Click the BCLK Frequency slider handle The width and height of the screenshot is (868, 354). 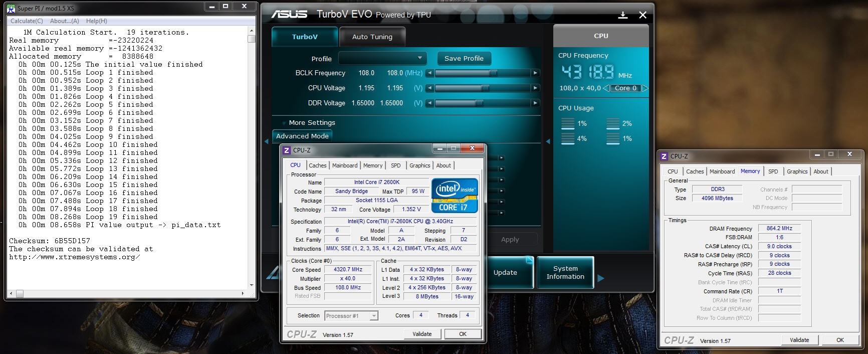tap(493, 73)
